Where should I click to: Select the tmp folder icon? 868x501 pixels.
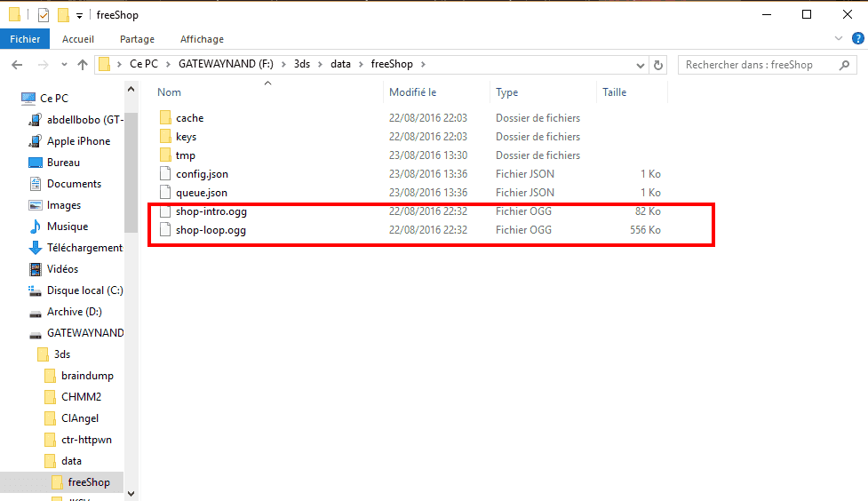click(x=165, y=155)
